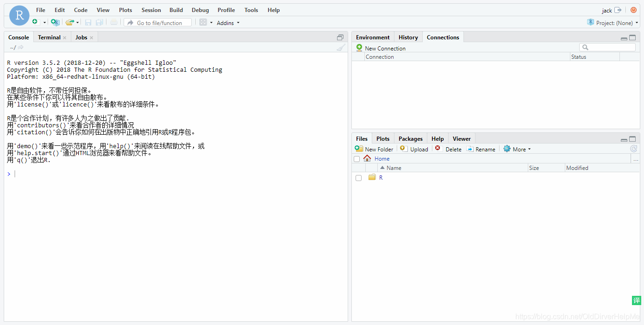
Task: Open the Addins dropdown
Action: click(x=228, y=23)
